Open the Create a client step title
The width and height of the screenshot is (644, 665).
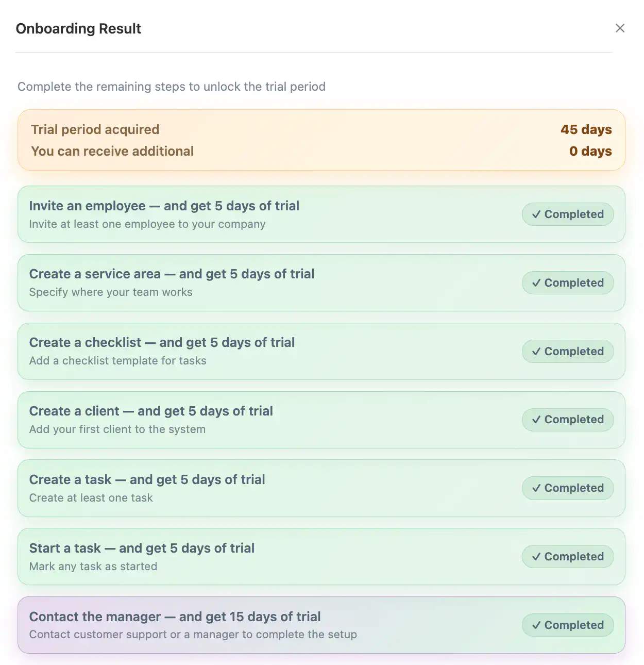[151, 411]
